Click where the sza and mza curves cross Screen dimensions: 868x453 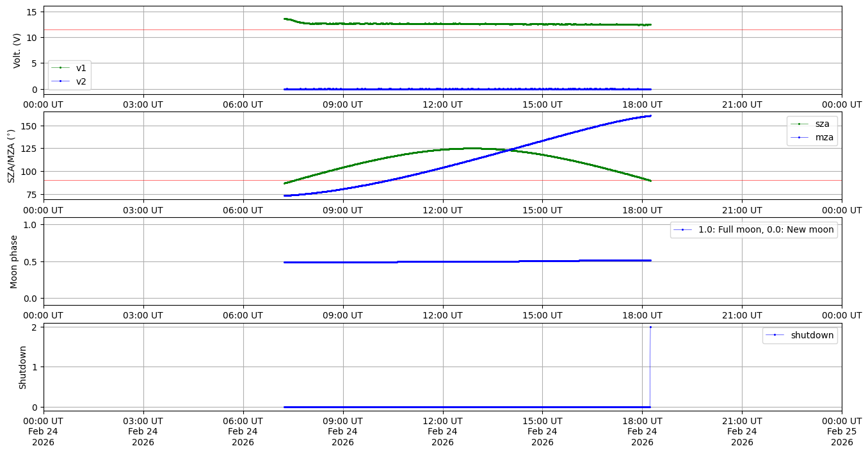coord(510,150)
